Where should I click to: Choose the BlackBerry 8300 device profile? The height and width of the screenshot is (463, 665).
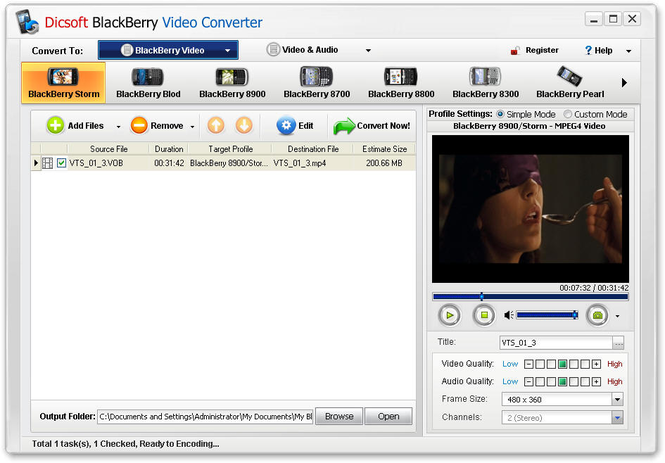[486, 83]
